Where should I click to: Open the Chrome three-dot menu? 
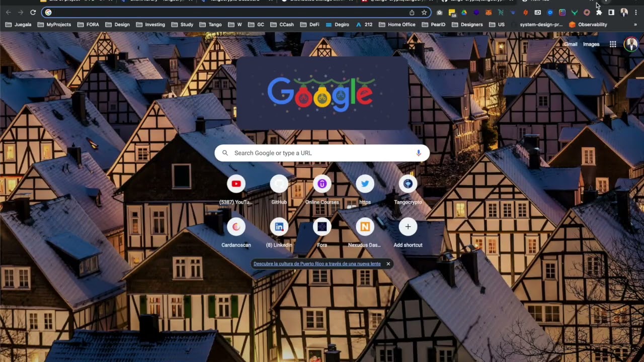coord(636,12)
